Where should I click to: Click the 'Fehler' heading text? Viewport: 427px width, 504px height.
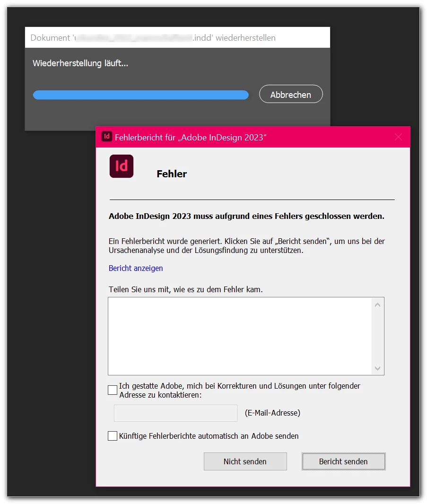click(172, 174)
